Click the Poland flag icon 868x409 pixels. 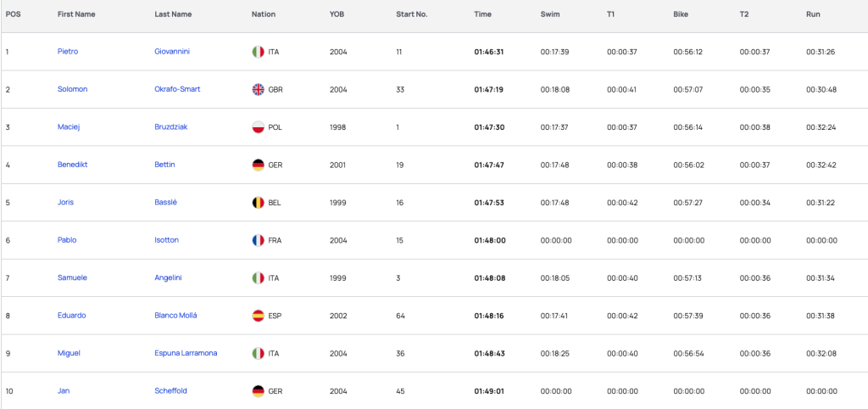[258, 127]
